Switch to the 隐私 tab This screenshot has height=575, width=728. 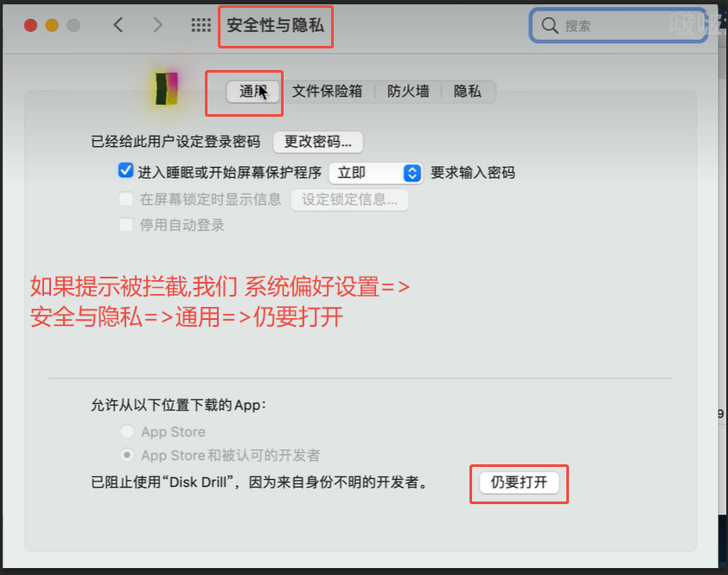coord(468,91)
